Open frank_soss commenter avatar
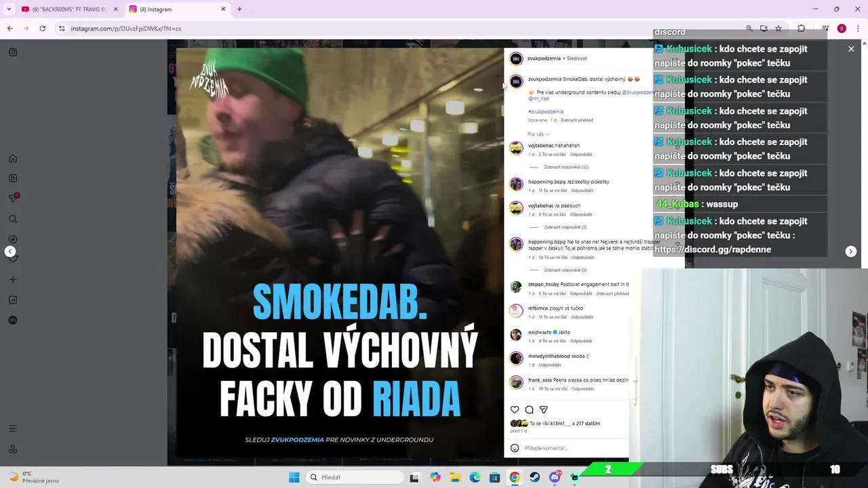Image resolution: width=868 pixels, height=488 pixels. 516,383
